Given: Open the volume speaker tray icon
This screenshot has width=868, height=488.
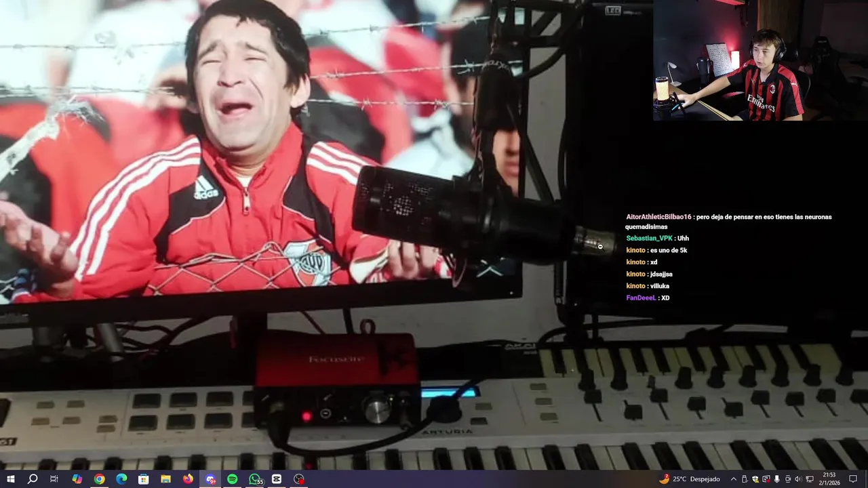Looking at the screenshot, I should pos(798,479).
